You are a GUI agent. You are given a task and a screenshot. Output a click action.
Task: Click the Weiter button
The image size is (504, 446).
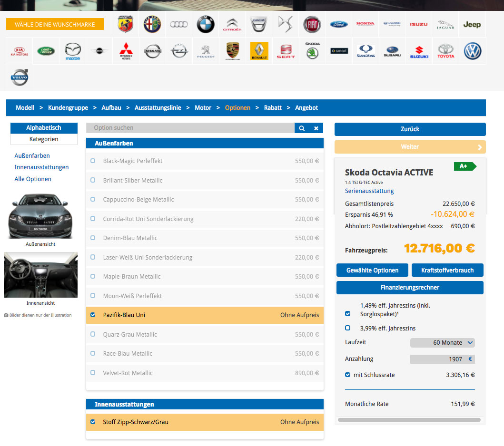(x=410, y=147)
